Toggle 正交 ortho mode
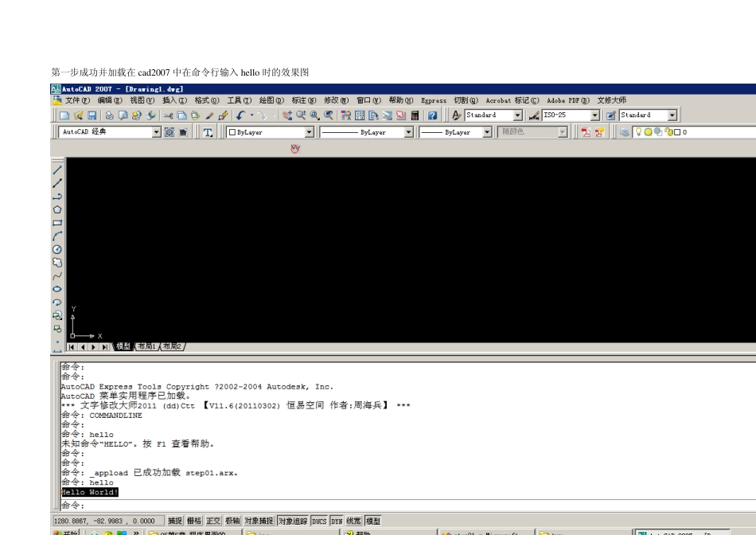 tap(213, 521)
